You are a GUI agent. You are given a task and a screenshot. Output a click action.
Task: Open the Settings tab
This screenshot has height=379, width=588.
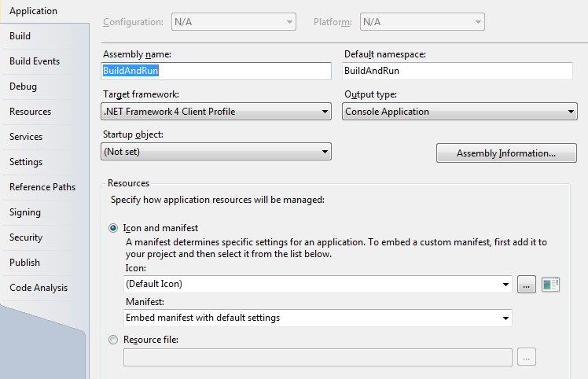tap(26, 162)
